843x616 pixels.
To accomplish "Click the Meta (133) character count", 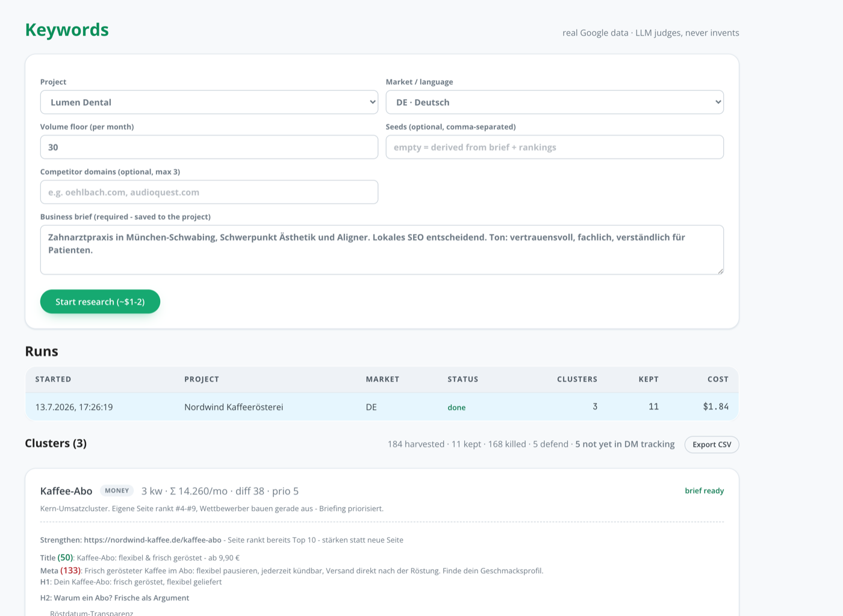I will [70, 570].
